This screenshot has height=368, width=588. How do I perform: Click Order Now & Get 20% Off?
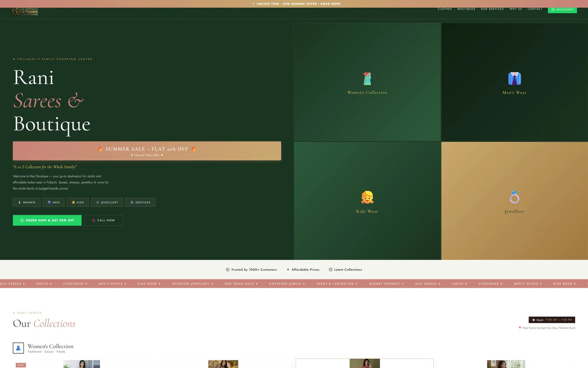click(47, 220)
